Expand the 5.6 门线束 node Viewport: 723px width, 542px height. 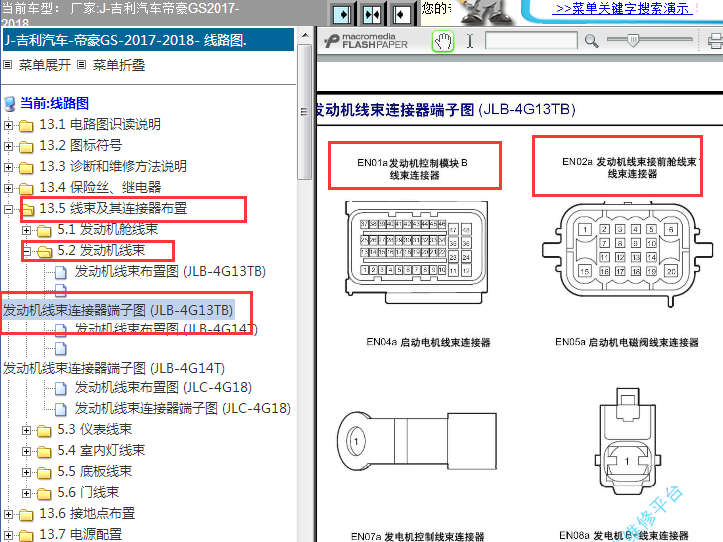tap(26, 493)
